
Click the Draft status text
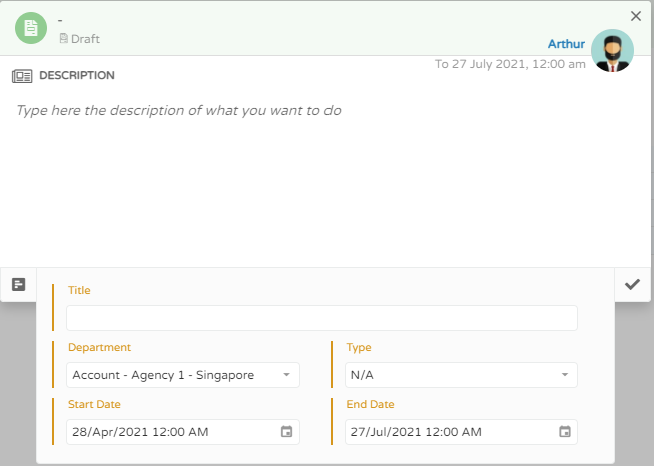[x=85, y=39]
